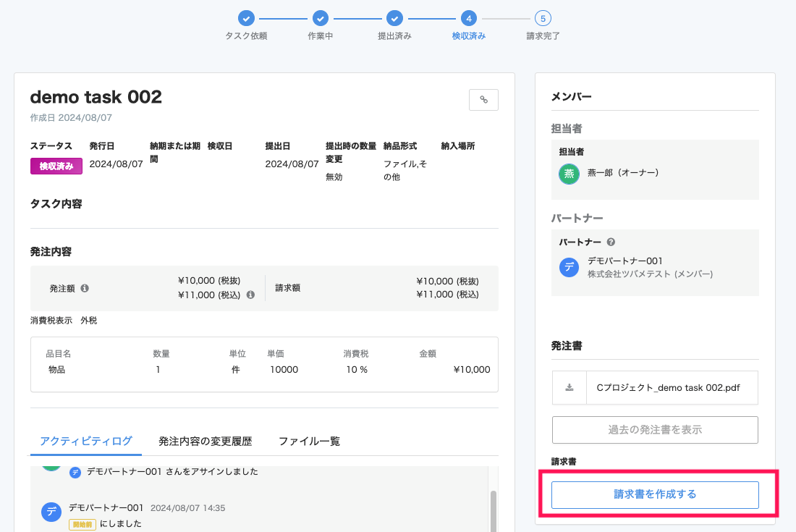796x532 pixels.
Task: Click the info icon beside ¥11,000 (税込) order amount
Action: pos(250,295)
